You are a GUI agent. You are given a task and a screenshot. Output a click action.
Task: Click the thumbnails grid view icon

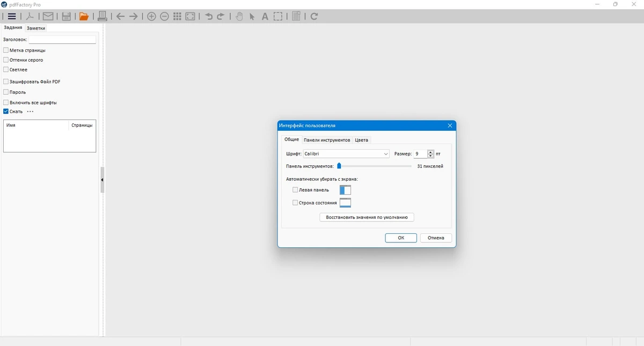pos(178,17)
